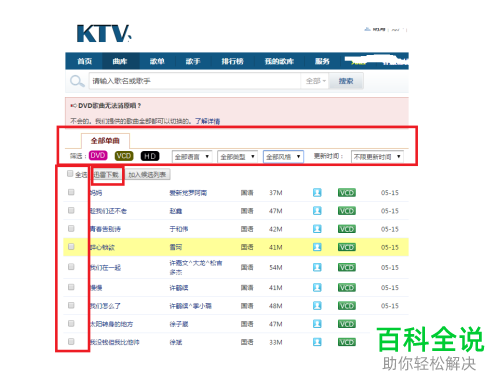Tick checkbox for song 我们在一起
Viewport: 500px width, 384px height.
coord(71,267)
